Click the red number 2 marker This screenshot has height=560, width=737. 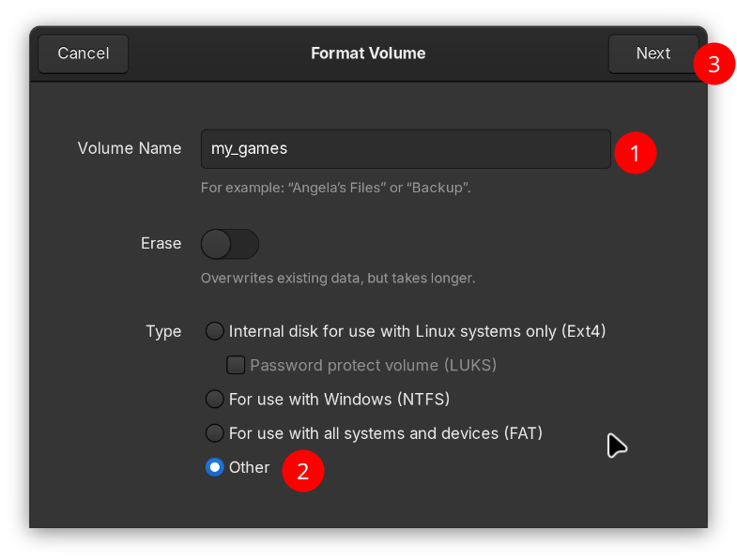click(x=302, y=471)
